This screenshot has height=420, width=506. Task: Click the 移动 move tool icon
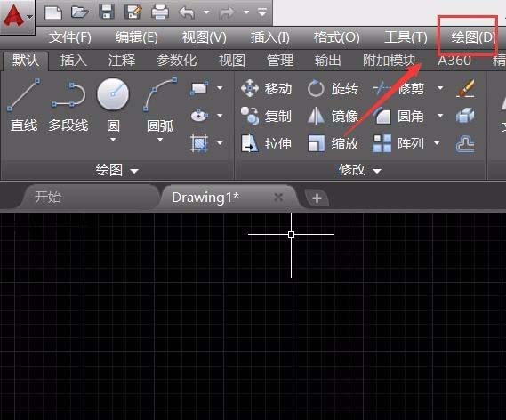(x=250, y=88)
